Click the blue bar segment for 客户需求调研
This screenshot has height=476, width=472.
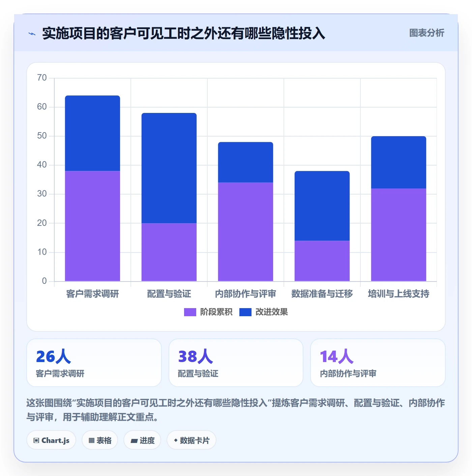point(92,133)
